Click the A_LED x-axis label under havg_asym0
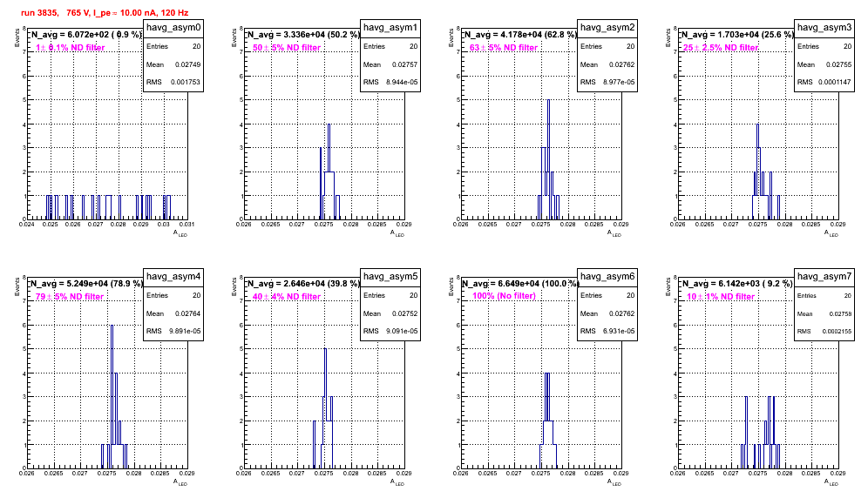The image size is (868, 498). click(180, 233)
